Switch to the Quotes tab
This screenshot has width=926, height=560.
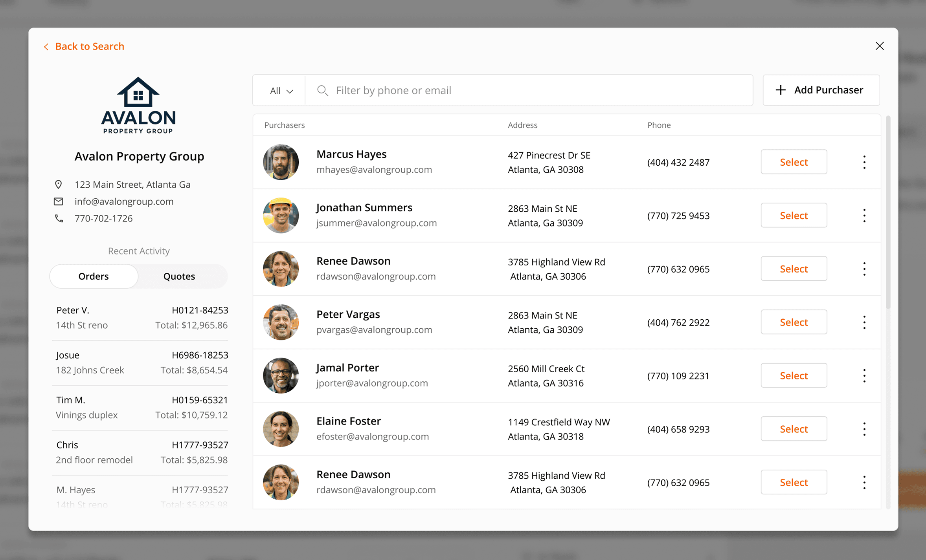pyautogui.click(x=179, y=276)
